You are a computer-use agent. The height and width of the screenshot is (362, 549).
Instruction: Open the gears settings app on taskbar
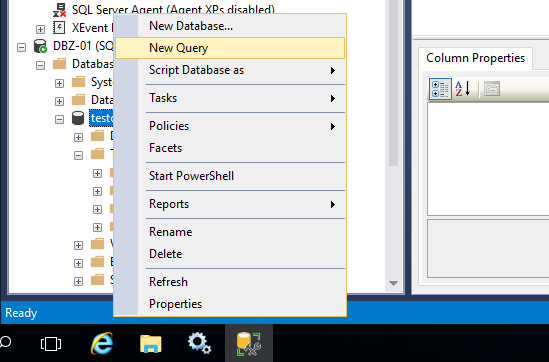click(199, 343)
